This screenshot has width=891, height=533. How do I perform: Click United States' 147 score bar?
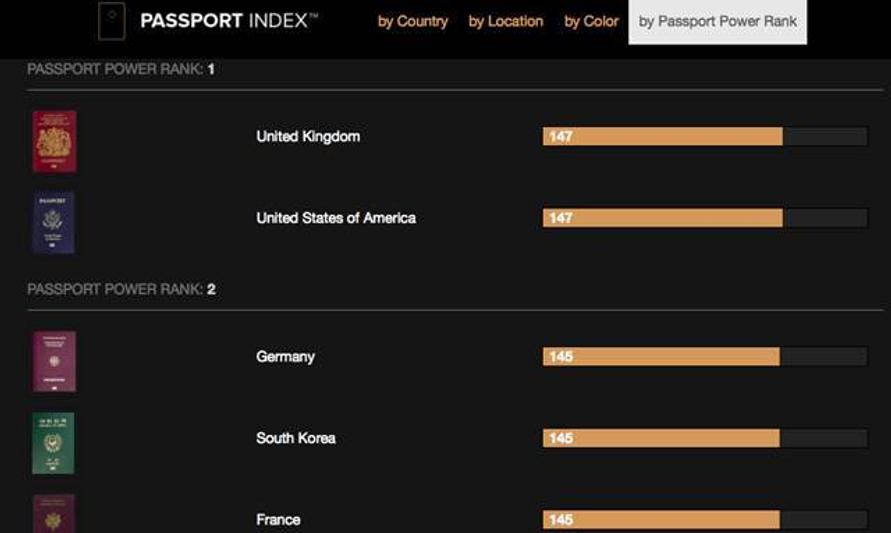(x=662, y=218)
